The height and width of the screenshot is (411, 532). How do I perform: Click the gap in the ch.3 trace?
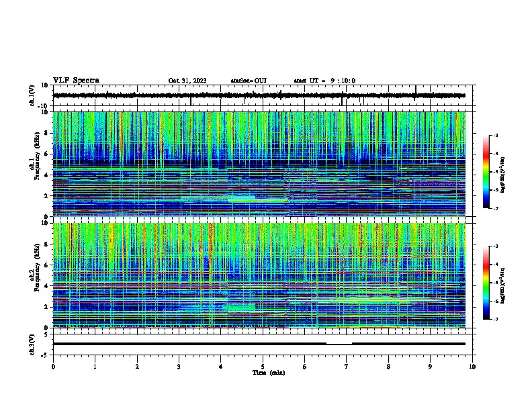pos(339,343)
